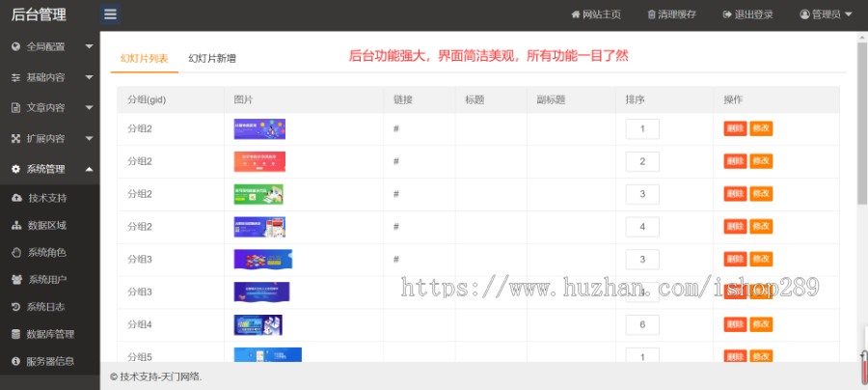
Task: Toggle the hamburger sidebar menu button
Action: (x=110, y=14)
